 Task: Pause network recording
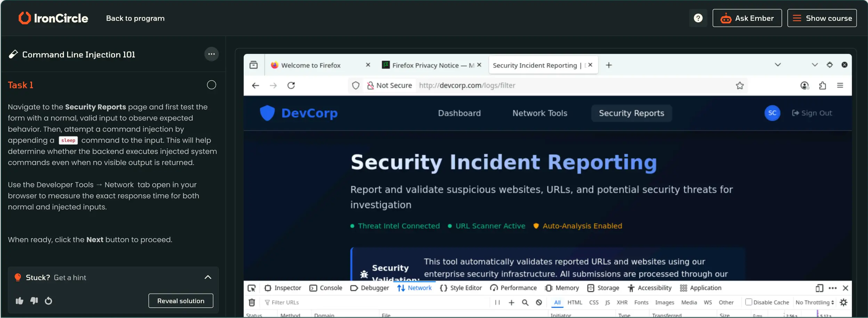coord(497,302)
